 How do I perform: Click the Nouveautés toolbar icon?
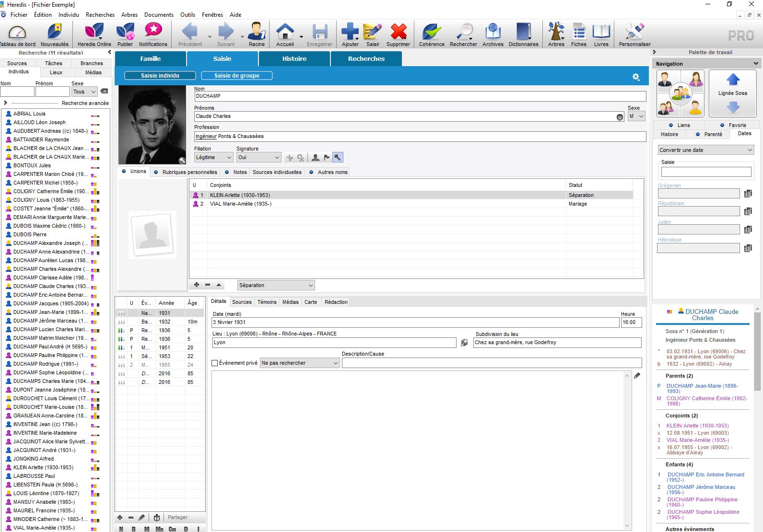click(55, 35)
